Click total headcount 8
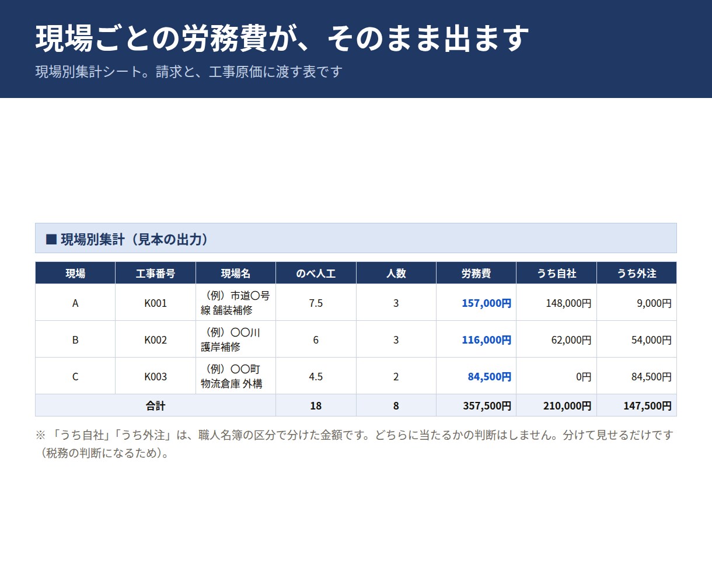The image size is (712, 588). (x=396, y=405)
